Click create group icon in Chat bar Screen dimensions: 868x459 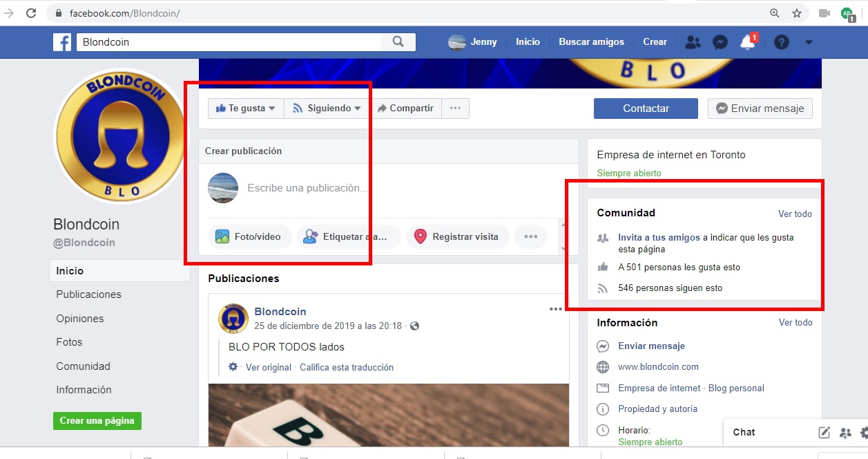(x=845, y=433)
